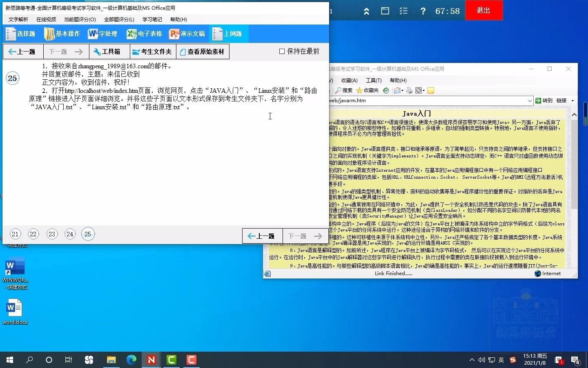Go to previous question via top 上一题
The width and height of the screenshot is (588, 368).
click(22, 52)
